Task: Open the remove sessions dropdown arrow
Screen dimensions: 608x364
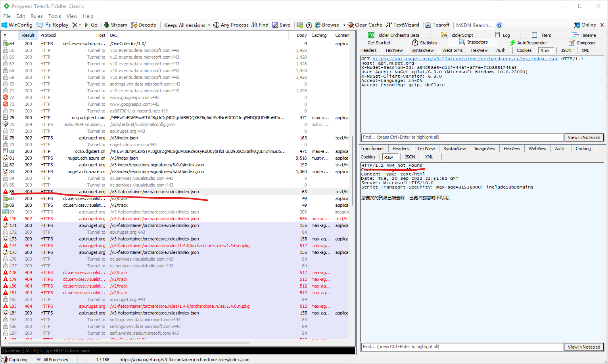Action: [80, 25]
